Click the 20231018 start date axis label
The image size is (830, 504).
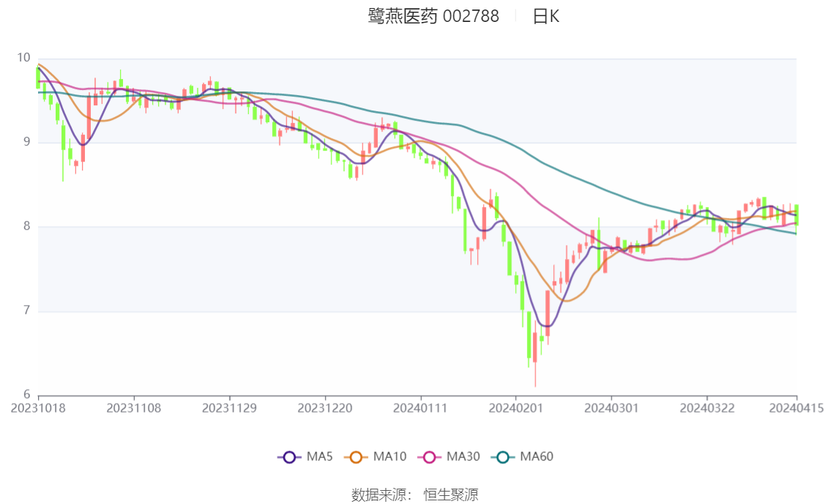click(38, 407)
